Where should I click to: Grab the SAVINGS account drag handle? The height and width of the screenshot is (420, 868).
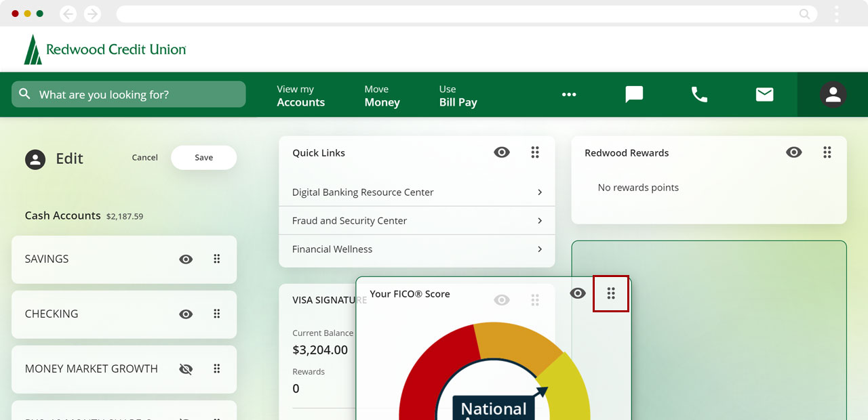point(217,259)
